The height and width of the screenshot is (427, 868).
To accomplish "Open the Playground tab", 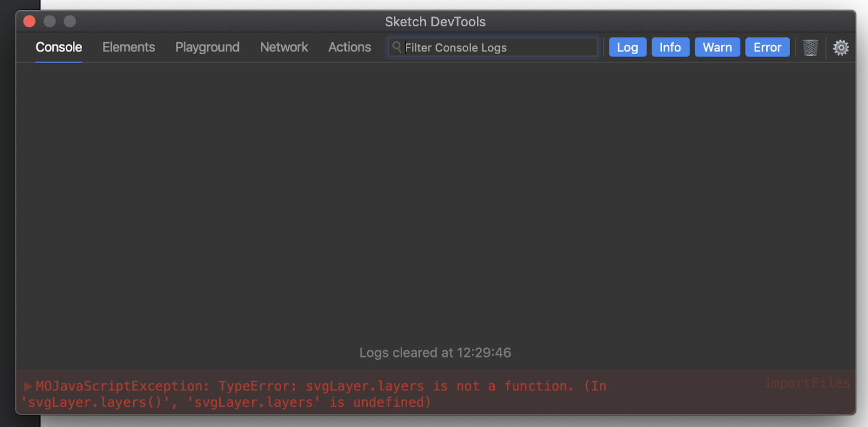I will 207,47.
